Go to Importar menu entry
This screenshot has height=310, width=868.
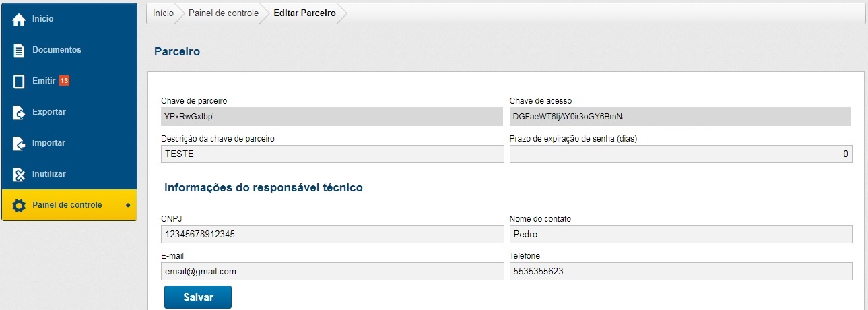click(x=48, y=143)
